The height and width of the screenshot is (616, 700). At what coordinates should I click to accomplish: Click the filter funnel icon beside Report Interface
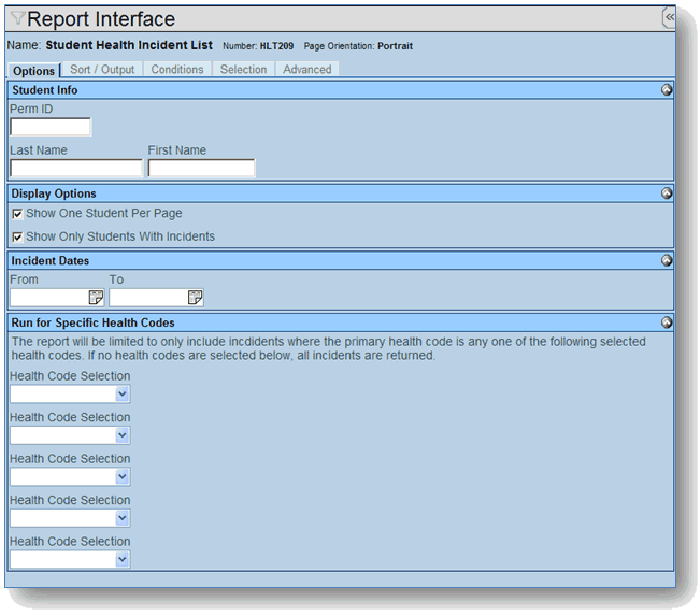[17, 18]
